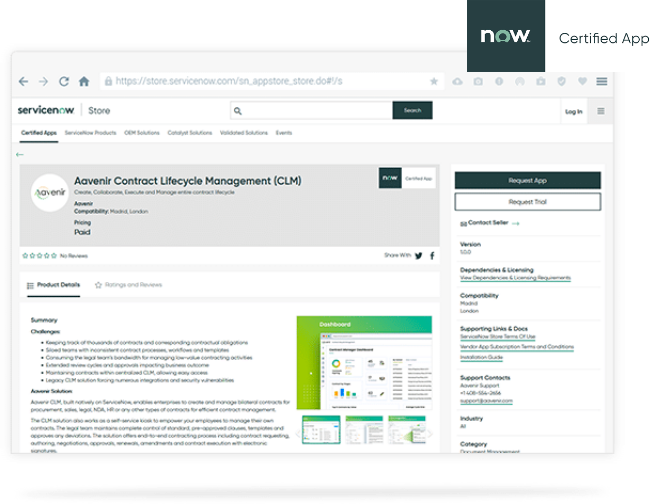The height and width of the screenshot is (504, 663).
Task: Reload the page with the refresh icon
Action: (x=64, y=81)
